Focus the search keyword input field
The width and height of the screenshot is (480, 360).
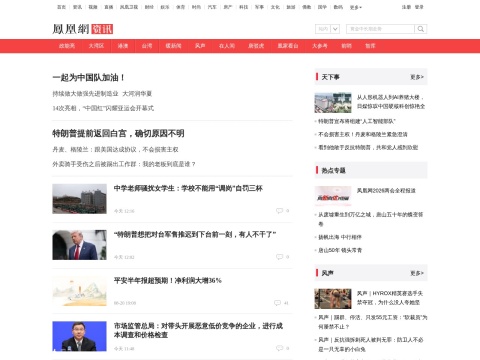click(380, 29)
